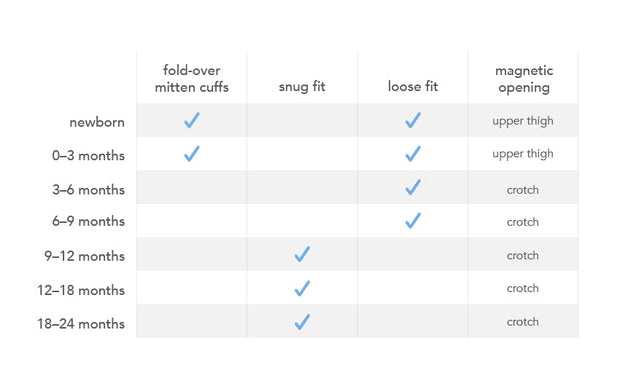
Task: Click the newborn row label
Action: click(97, 122)
